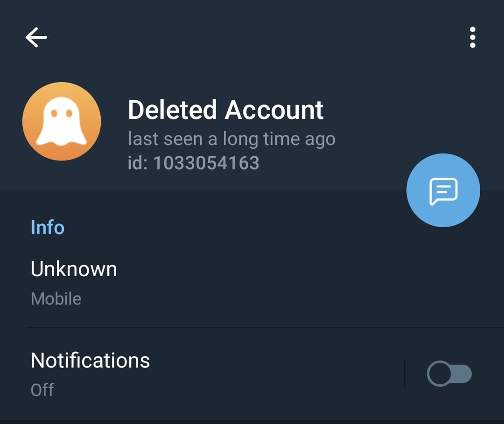The width and height of the screenshot is (504, 424).
Task: Toggle the Notifications switch
Action: [449, 374]
